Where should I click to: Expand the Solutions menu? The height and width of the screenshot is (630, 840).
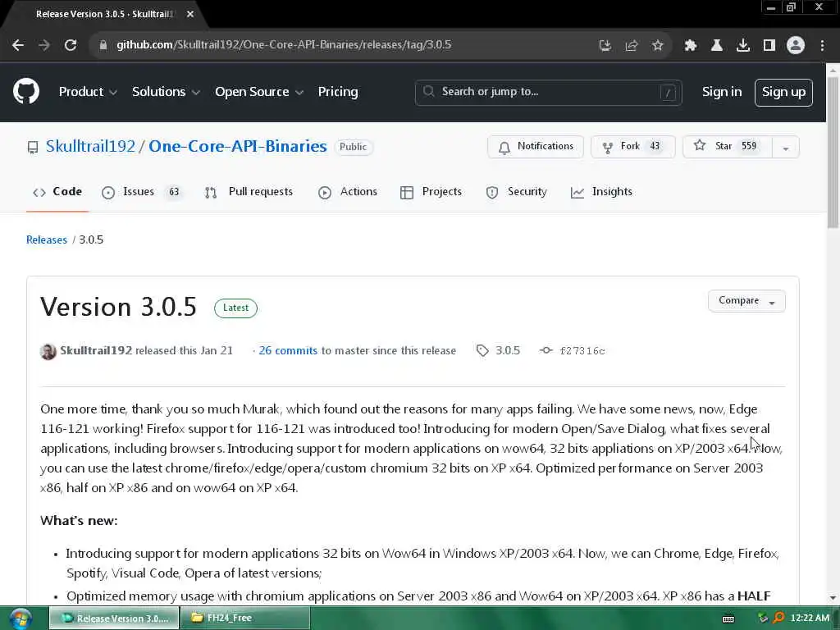click(166, 92)
